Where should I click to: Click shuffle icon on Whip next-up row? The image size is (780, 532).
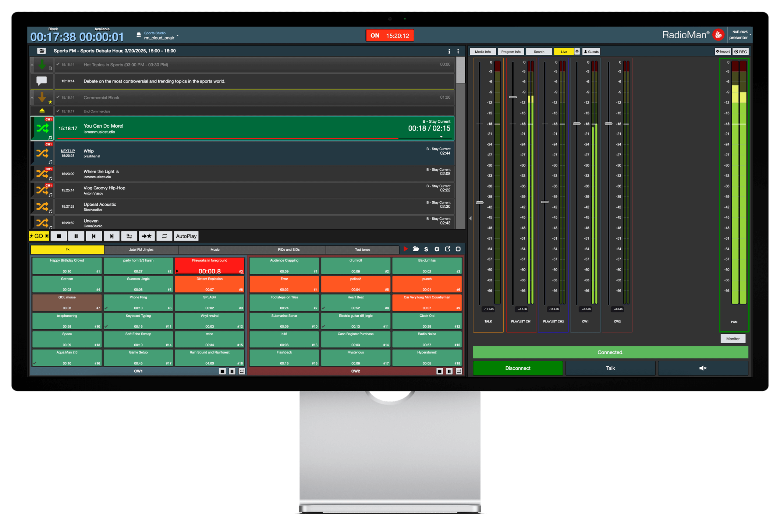(x=42, y=153)
